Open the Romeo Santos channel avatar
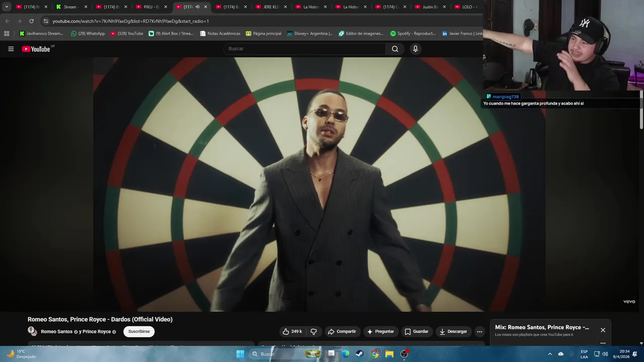The width and height of the screenshot is (644, 362). [32, 331]
